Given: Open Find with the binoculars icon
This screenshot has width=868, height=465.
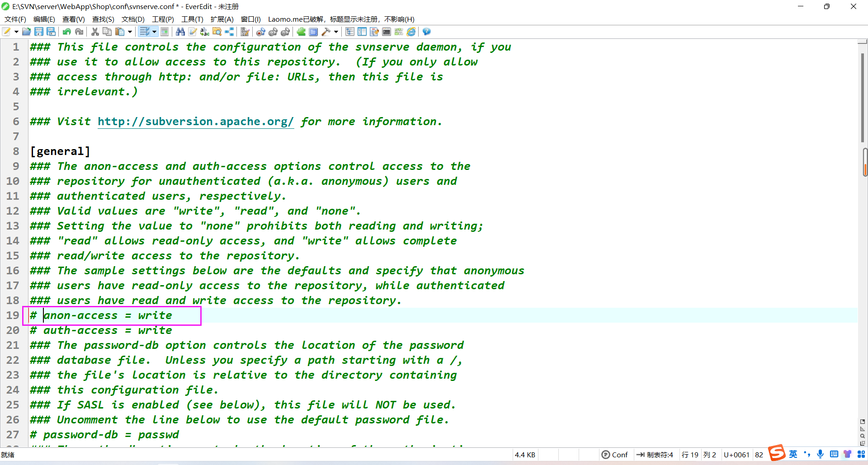Looking at the screenshot, I should (180, 32).
